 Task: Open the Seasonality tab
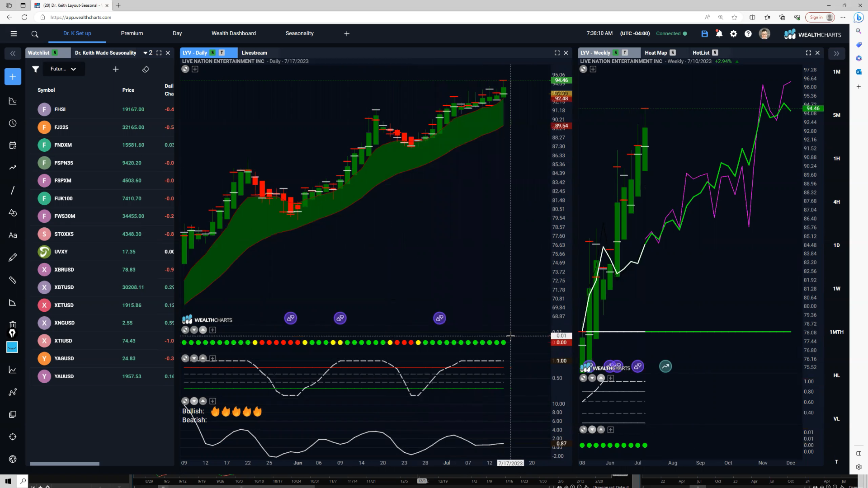click(299, 33)
